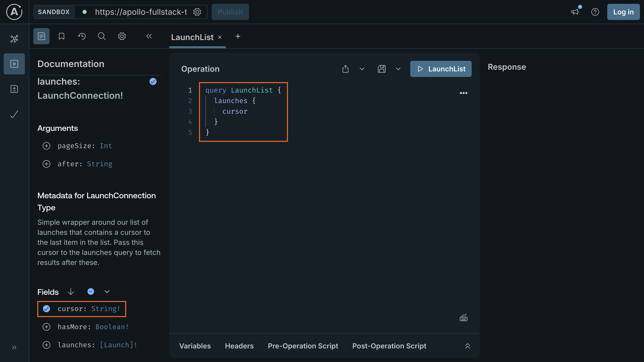The width and height of the screenshot is (644, 362).
Task: Open the Fields section dropdown
Action: point(107,291)
